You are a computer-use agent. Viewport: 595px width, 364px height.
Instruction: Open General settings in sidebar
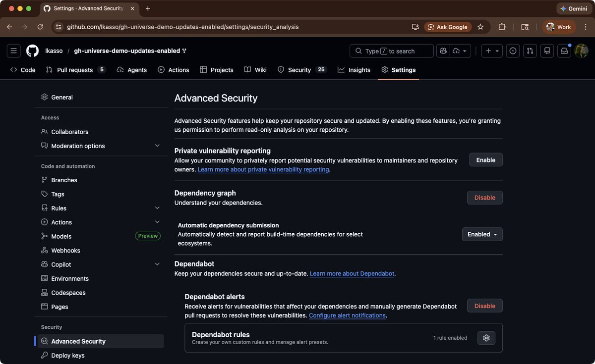click(101, 97)
